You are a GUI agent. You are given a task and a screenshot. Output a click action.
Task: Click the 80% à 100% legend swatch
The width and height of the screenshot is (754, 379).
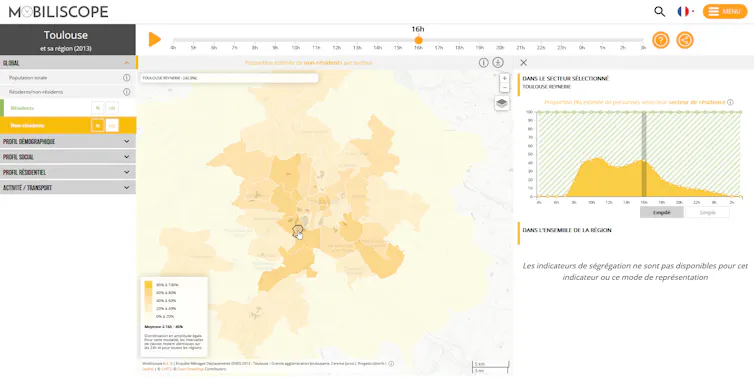(x=149, y=285)
